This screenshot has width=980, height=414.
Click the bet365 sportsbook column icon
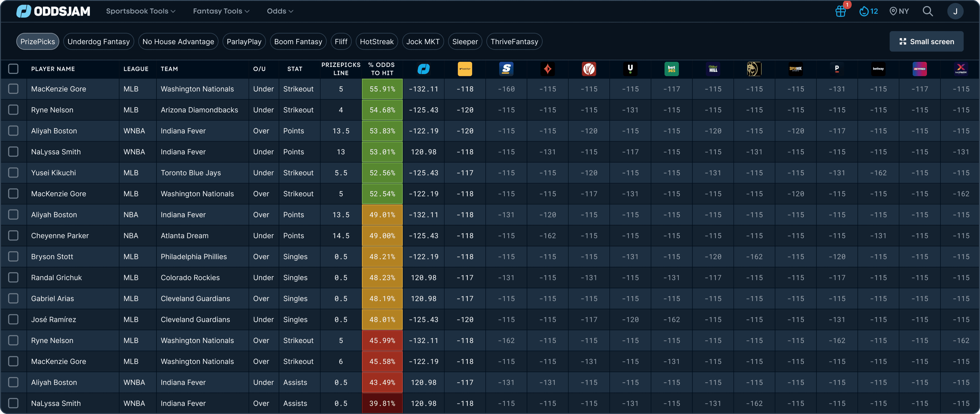click(671, 69)
